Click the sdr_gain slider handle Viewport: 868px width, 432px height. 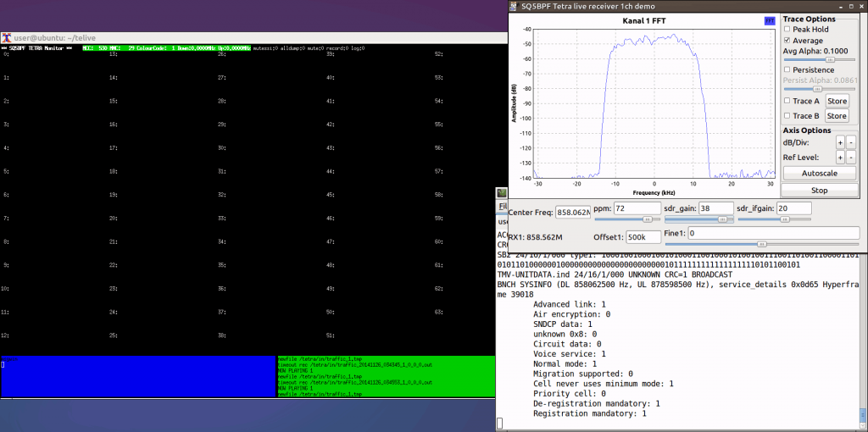pyautogui.click(x=722, y=219)
